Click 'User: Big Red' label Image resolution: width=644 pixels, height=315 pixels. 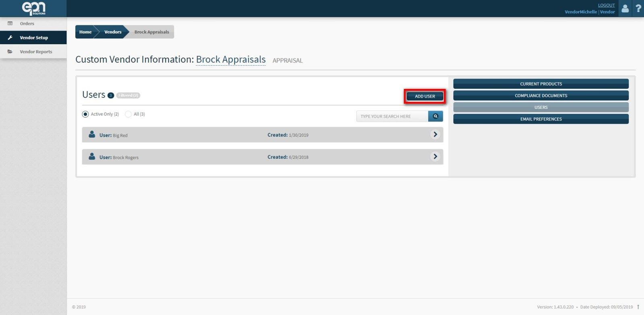[114, 135]
